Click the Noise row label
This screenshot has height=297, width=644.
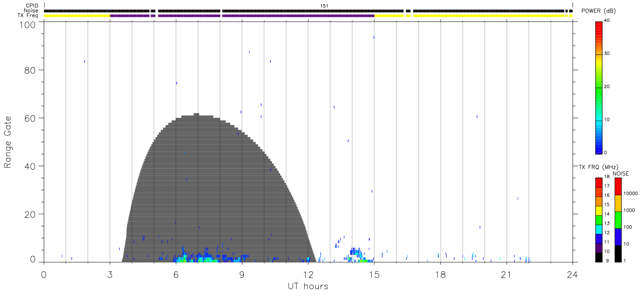tap(31, 10)
